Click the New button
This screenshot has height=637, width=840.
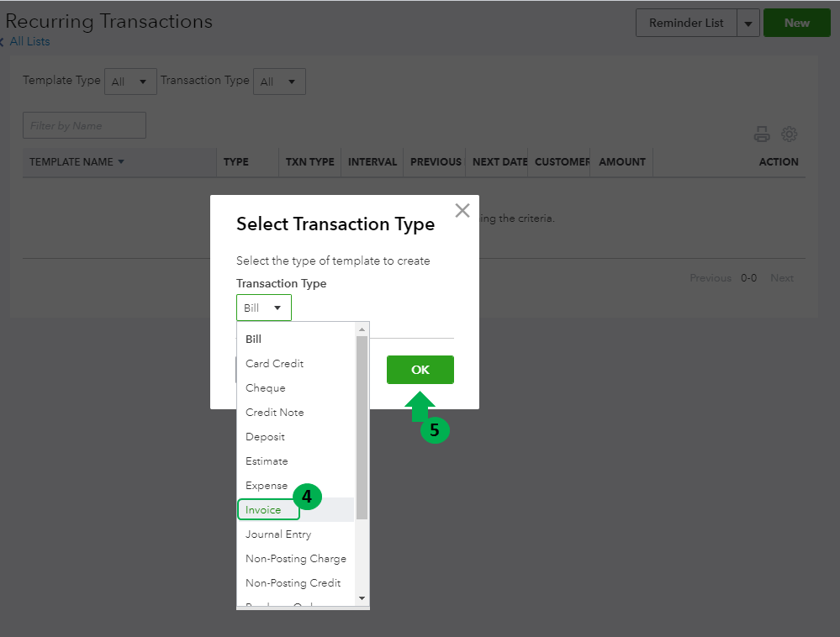coord(796,24)
